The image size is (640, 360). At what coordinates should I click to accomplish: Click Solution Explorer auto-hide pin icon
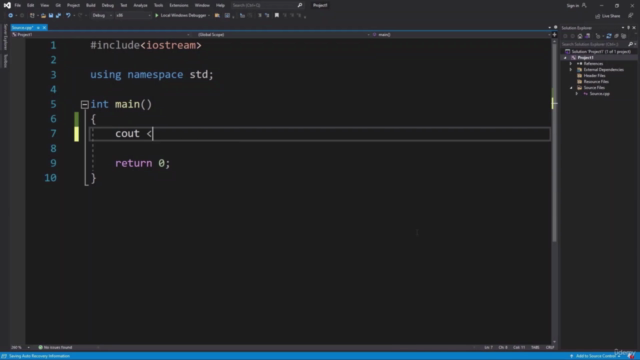629,28
